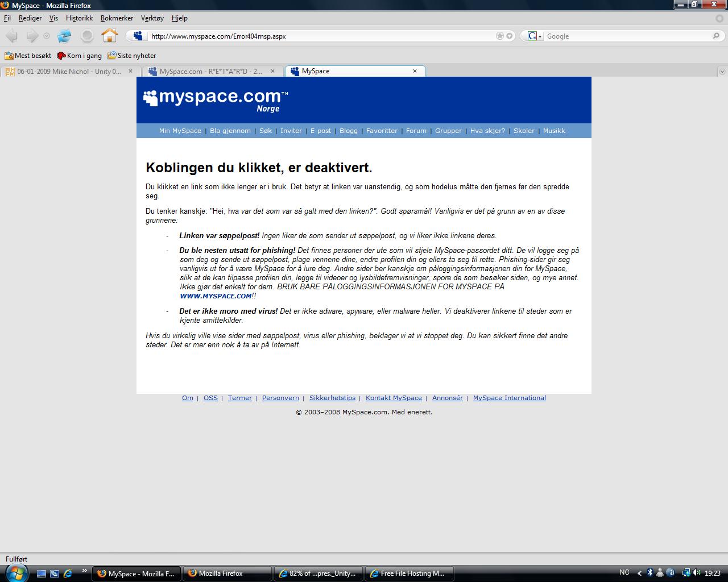Open the OSS footer link
Image resolution: width=728 pixels, height=582 pixels.
tap(210, 398)
